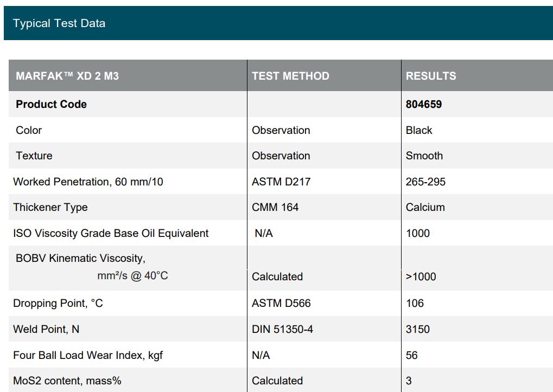Select the '3' MoS2 content result
The width and height of the screenshot is (553, 392).
pyautogui.click(x=409, y=381)
